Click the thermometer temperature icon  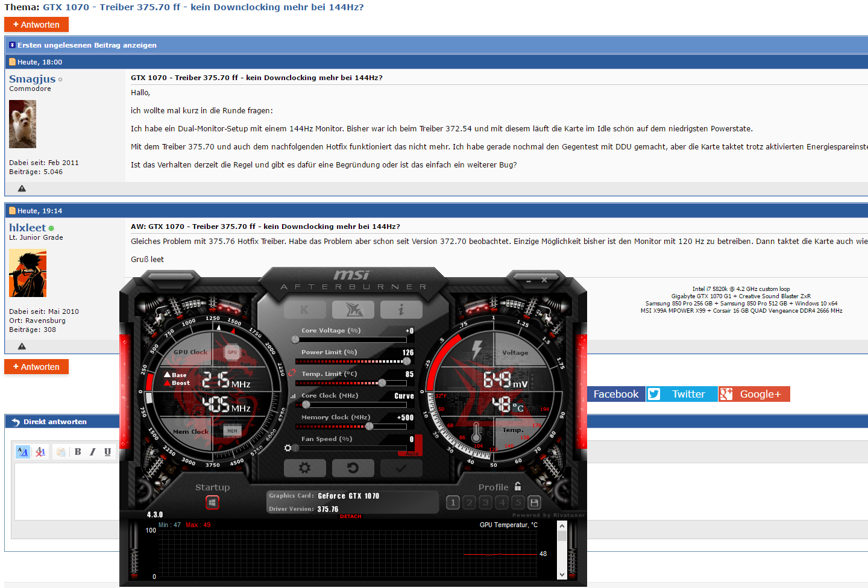pos(476,433)
